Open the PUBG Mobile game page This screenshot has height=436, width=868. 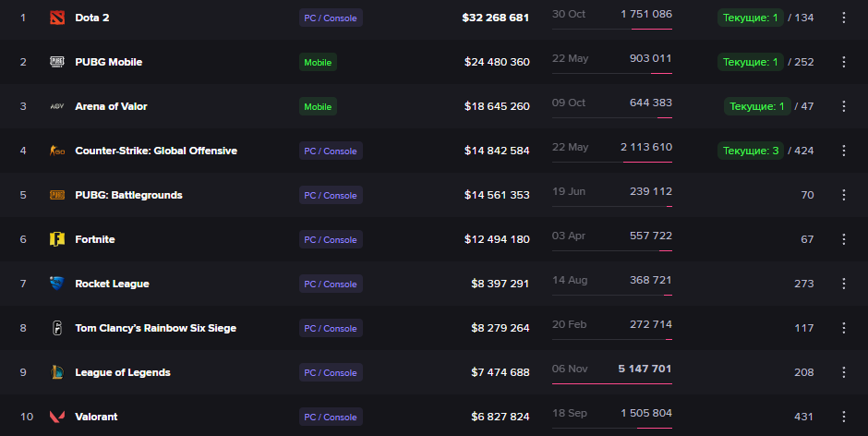(x=109, y=62)
